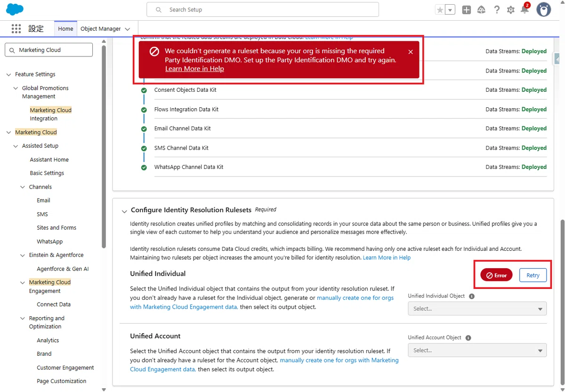Click the Marketing Cloud quick find box

tap(49, 50)
